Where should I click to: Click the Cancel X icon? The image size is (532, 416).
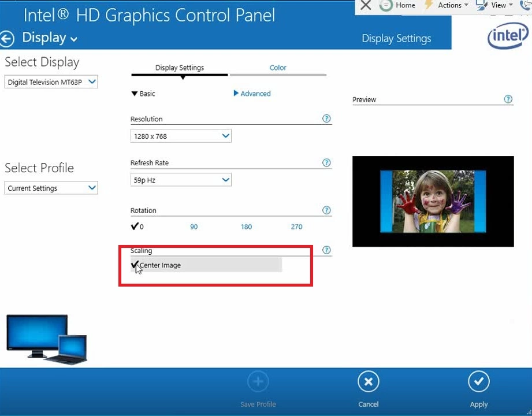pyautogui.click(x=368, y=382)
